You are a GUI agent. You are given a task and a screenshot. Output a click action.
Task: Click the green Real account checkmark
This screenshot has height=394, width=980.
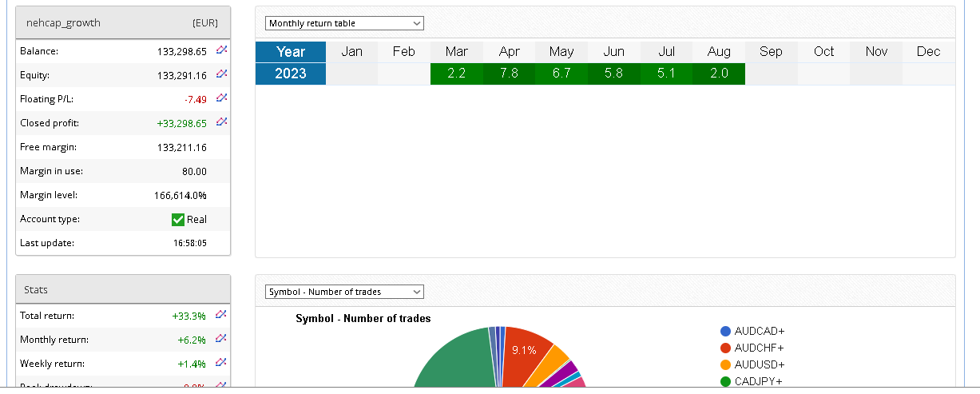tap(178, 220)
